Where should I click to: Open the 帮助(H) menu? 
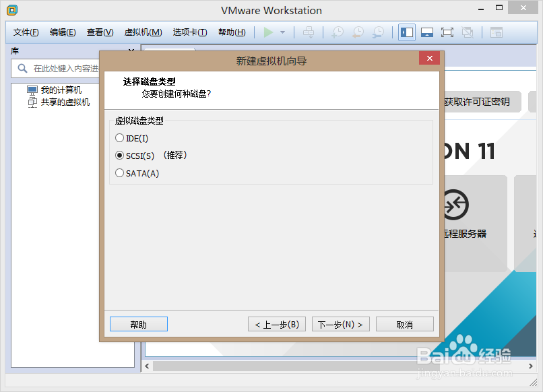click(232, 32)
